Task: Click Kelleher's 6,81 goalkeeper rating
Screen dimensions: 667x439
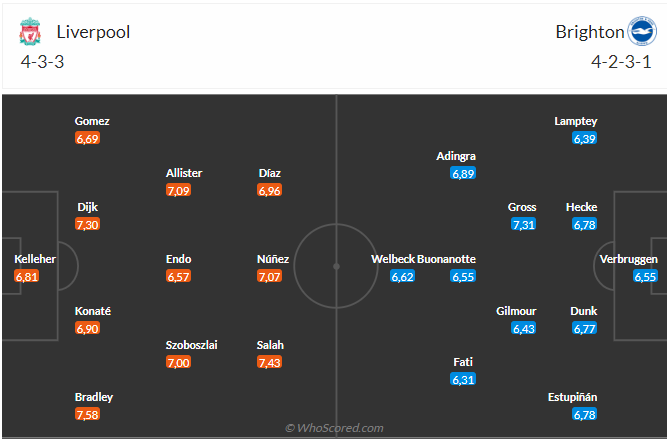Action: pyautogui.click(x=26, y=276)
